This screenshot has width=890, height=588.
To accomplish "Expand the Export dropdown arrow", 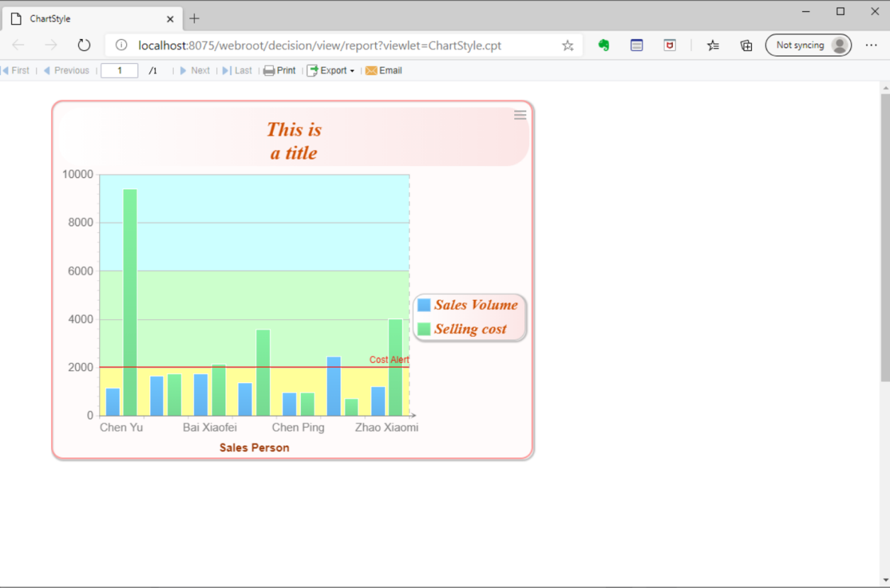I will (x=352, y=70).
